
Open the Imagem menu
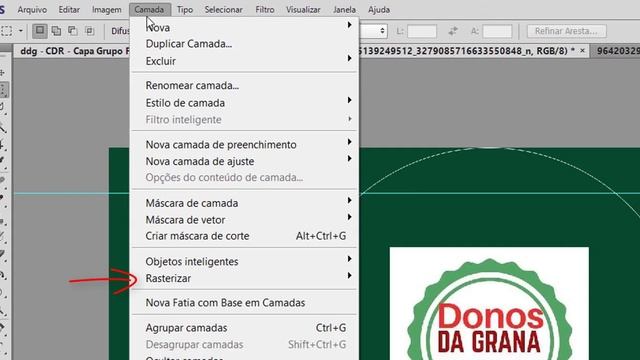(x=107, y=9)
